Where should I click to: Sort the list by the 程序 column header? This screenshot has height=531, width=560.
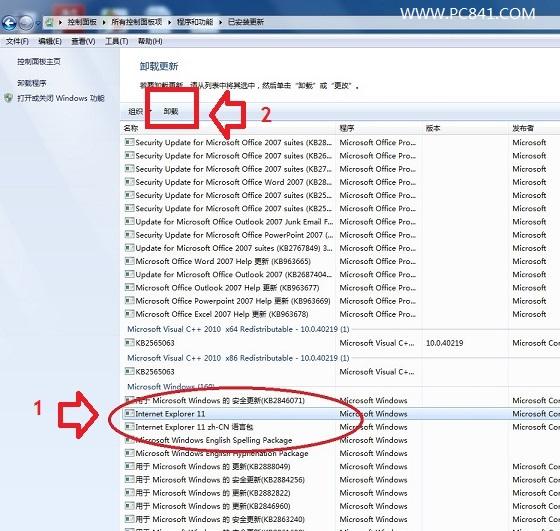(379, 128)
